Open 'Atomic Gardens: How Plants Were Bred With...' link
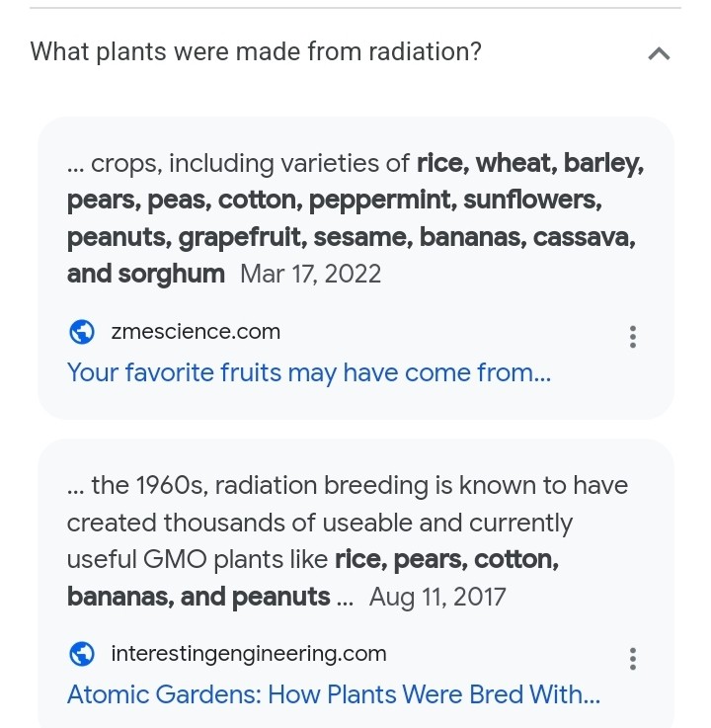 tap(334, 694)
